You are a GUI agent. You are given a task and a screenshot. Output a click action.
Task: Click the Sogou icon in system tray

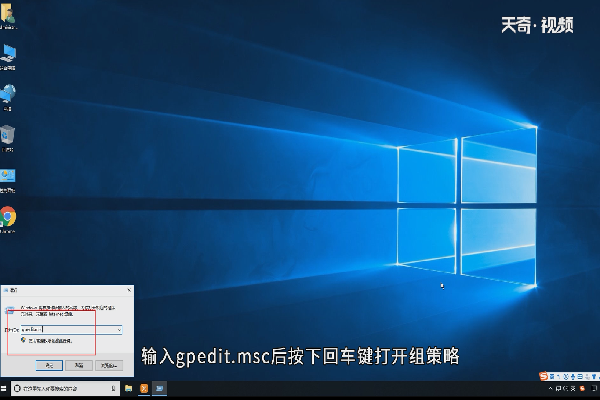582,389
